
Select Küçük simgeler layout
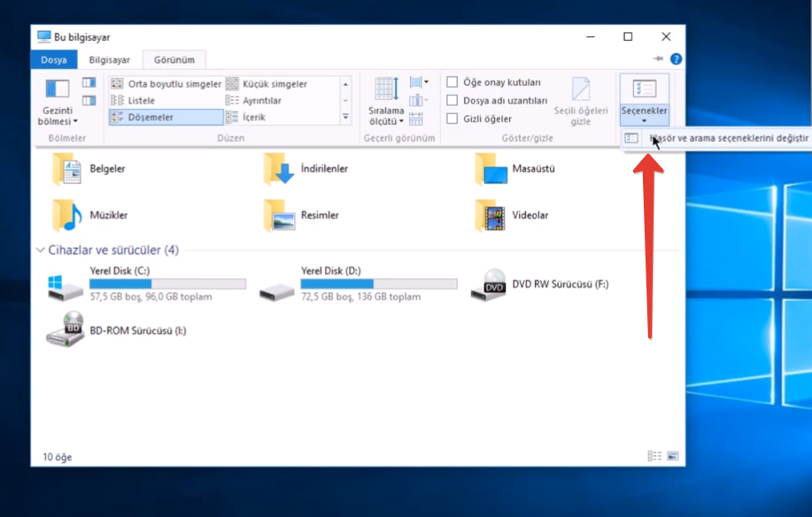(267, 84)
